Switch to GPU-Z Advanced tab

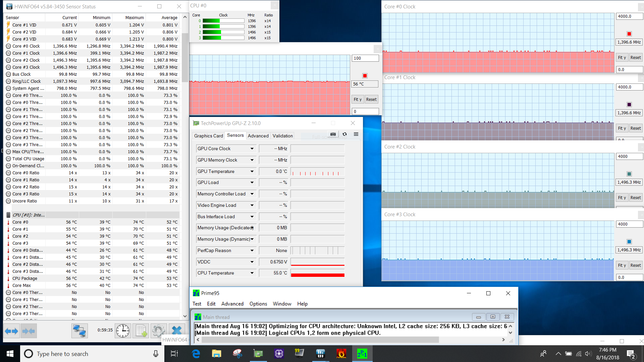click(258, 136)
